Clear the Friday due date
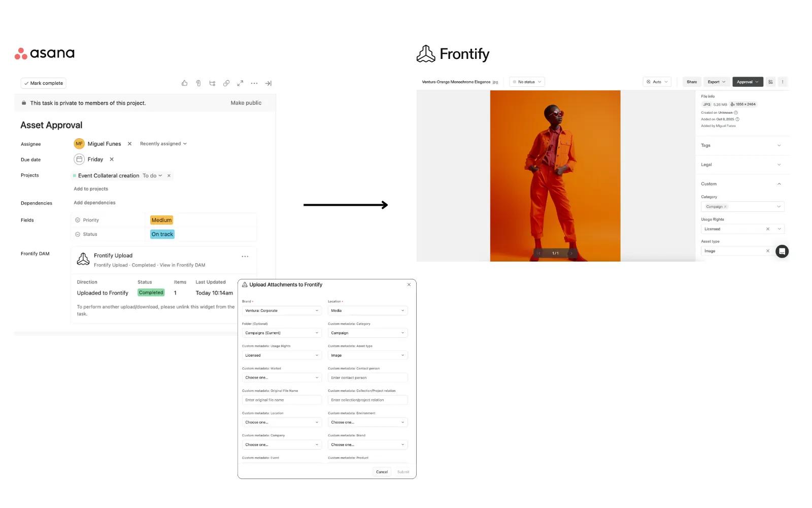 tap(112, 160)
